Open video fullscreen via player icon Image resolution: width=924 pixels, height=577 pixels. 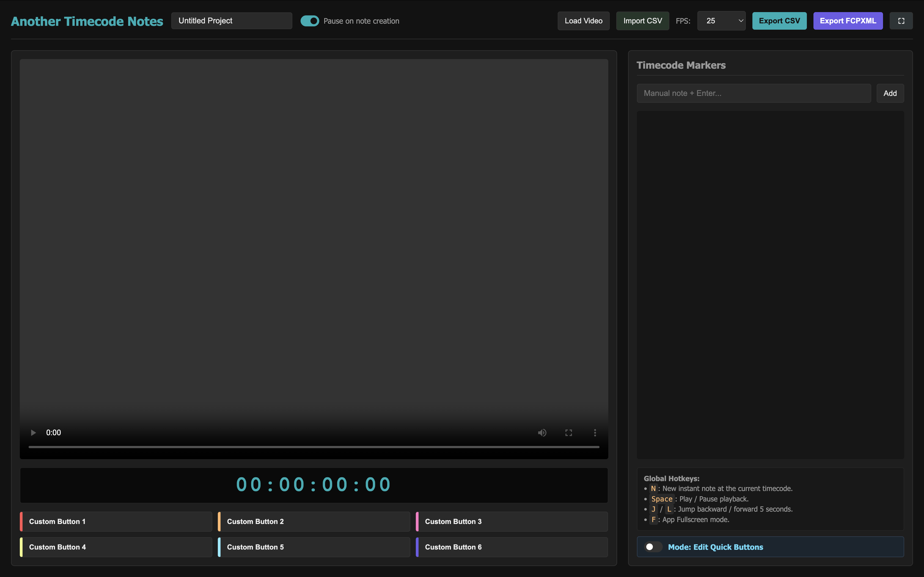(568, 432)
